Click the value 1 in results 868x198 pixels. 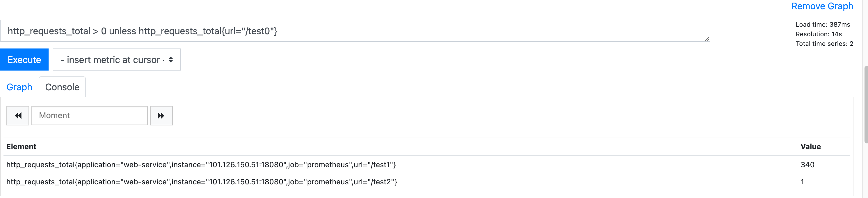click(x=802, y=182)
